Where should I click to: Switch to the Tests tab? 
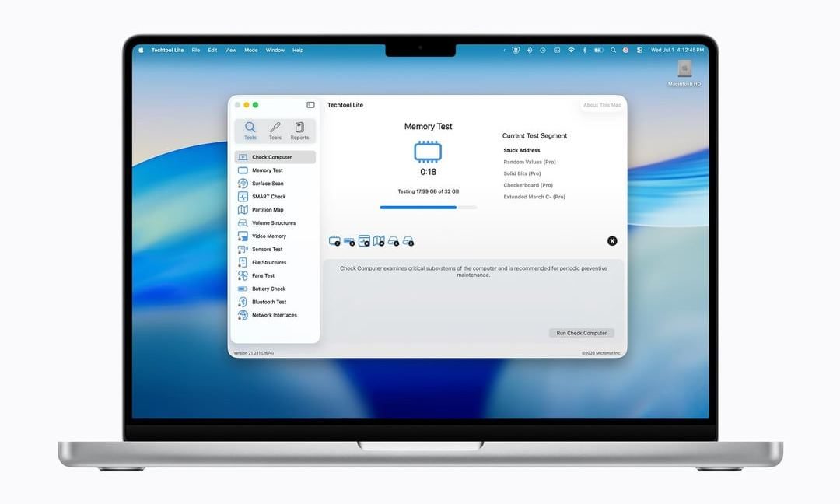pos(250,131)
